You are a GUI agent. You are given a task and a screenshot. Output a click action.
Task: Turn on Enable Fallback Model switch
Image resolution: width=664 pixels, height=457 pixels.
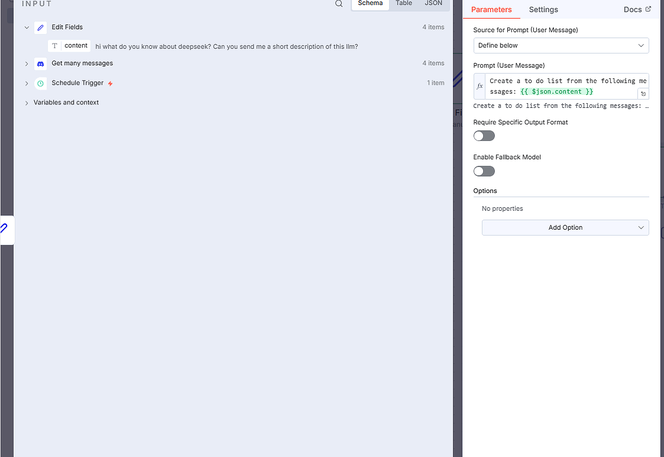coord(484,171)
